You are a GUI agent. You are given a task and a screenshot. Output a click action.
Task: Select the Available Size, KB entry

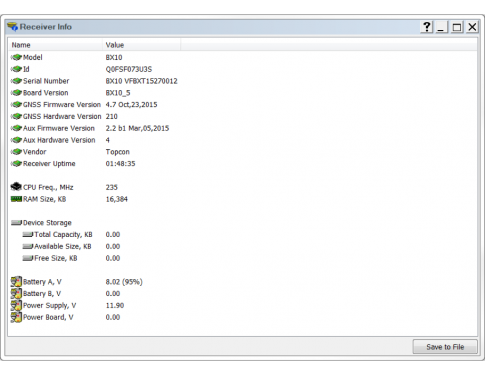coord(63,246)
